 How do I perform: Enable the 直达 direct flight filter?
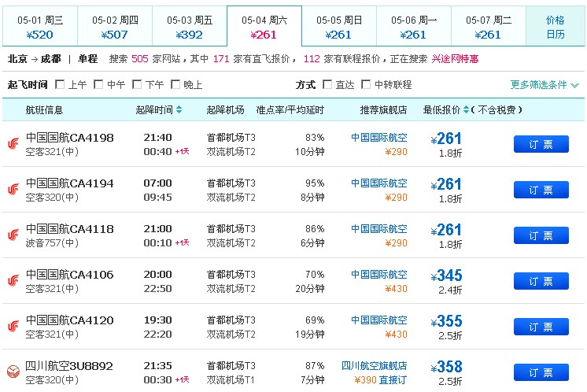[x=327, y=84]
